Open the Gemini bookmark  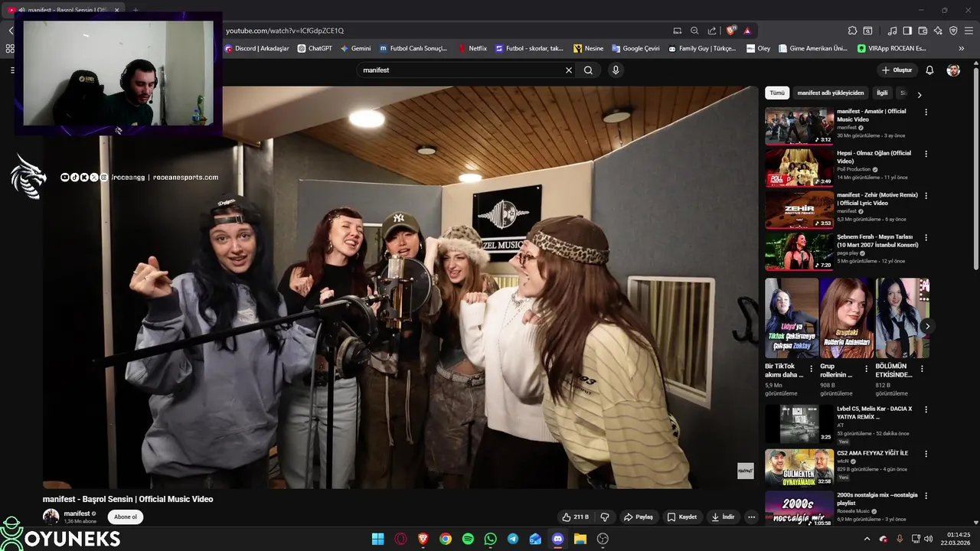pos(355,48)
